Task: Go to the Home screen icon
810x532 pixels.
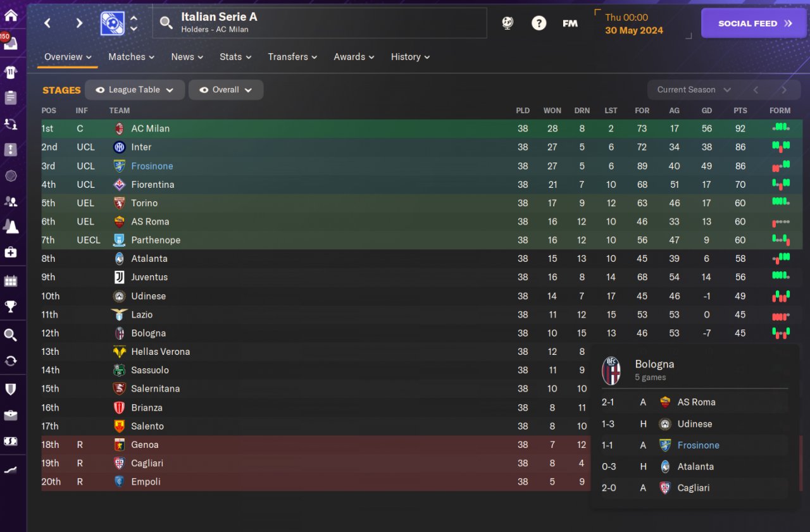Action: (11, 15)
